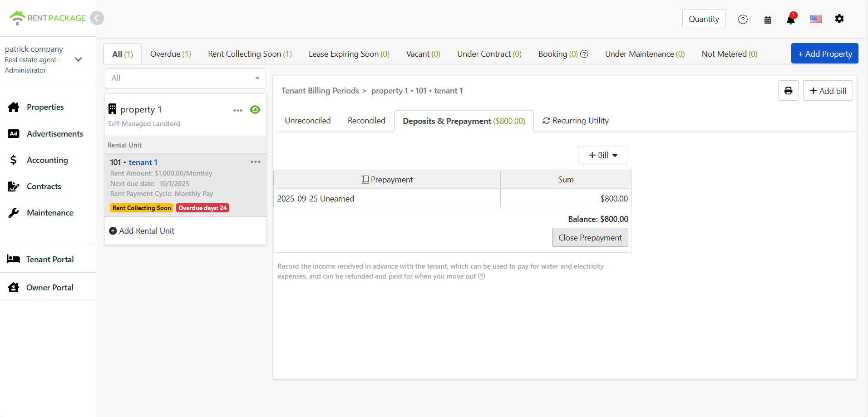Click the Close Prepayment button

point(590,238)
